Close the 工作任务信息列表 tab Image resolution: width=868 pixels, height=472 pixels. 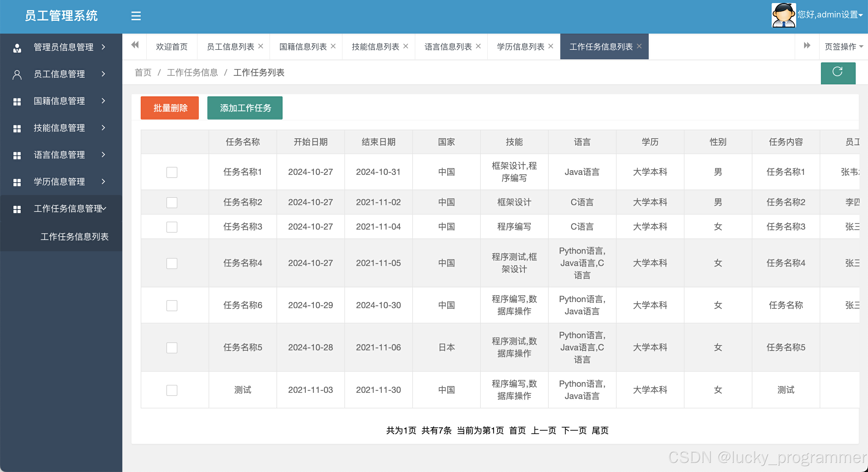point(639,46)
